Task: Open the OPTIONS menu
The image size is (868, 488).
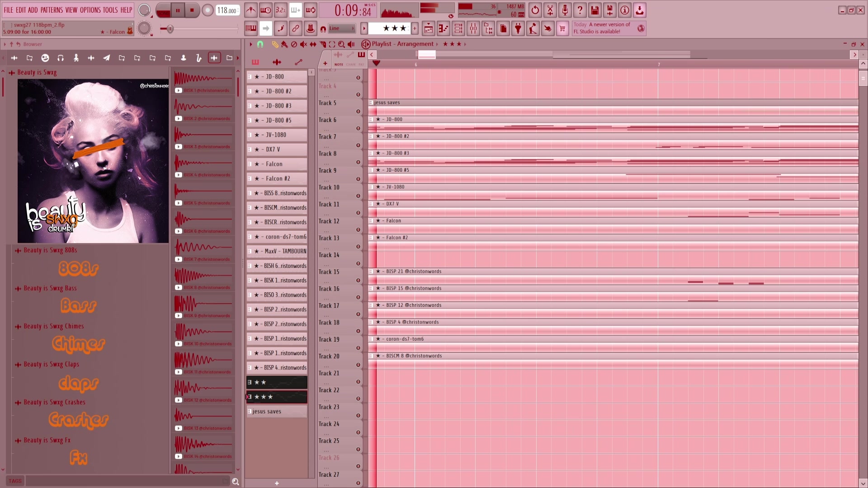Action: pyautogui.click(x=90, y=10)
